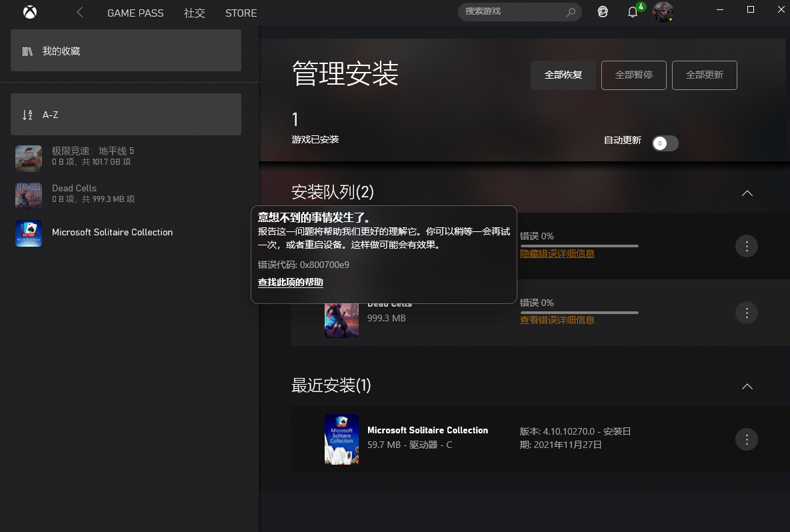
Task: Collapse the 最近安装(1) section
Action: point(747,387)
